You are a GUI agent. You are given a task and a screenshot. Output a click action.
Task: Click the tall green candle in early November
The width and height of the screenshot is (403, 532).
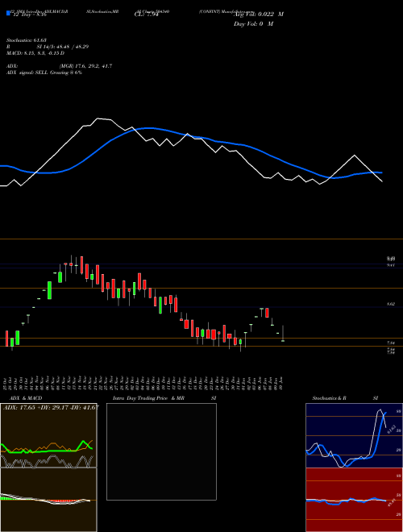[49, 290]
